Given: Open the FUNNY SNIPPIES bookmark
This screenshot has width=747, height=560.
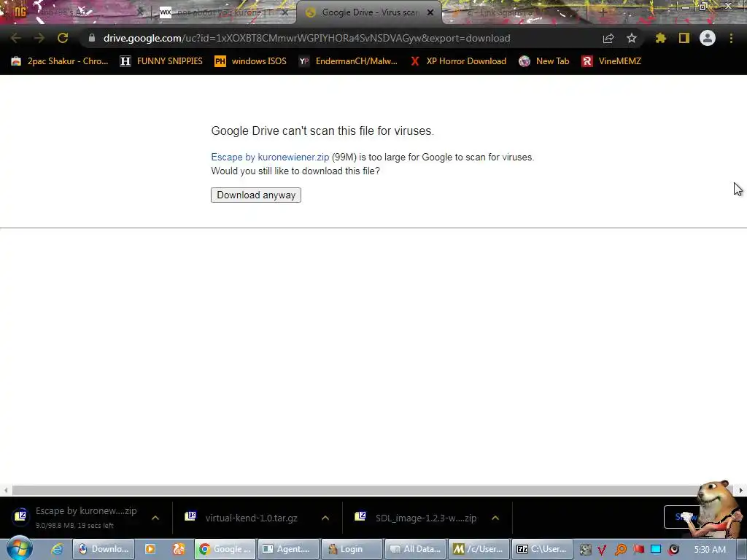Looking at the screenshot, I should [161, 61].
